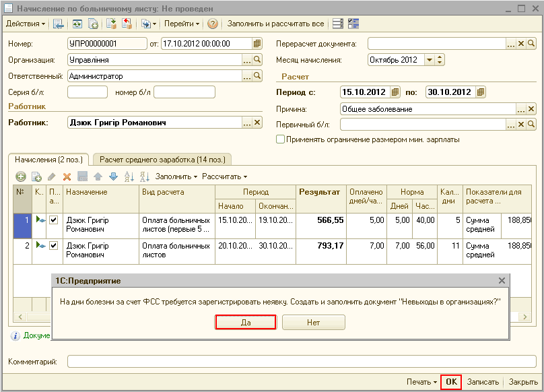The width and height of the screenshot is (544, 392).
Task: Click the help question mark icon
Action: tap(212, 24)
